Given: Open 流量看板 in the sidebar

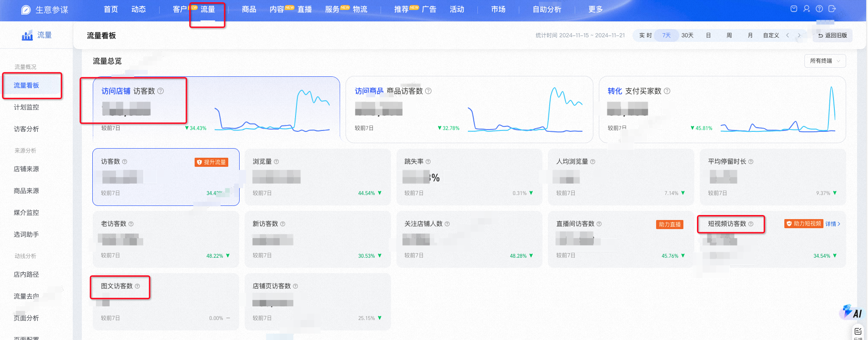Looking at the screenshot, I should (x=26, y=85).
